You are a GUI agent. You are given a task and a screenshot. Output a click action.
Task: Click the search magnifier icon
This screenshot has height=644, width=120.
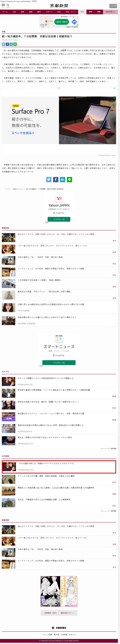[x=8, y=5]
